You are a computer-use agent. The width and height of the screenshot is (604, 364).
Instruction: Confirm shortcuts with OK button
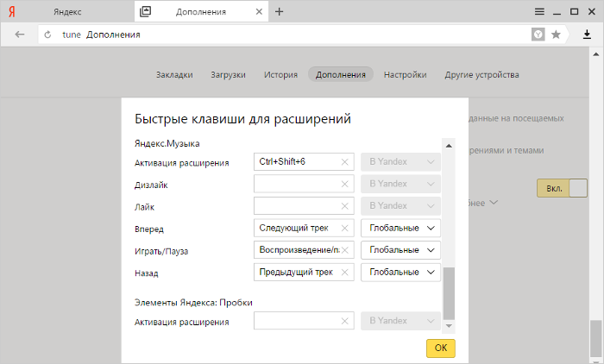(441, 348)
